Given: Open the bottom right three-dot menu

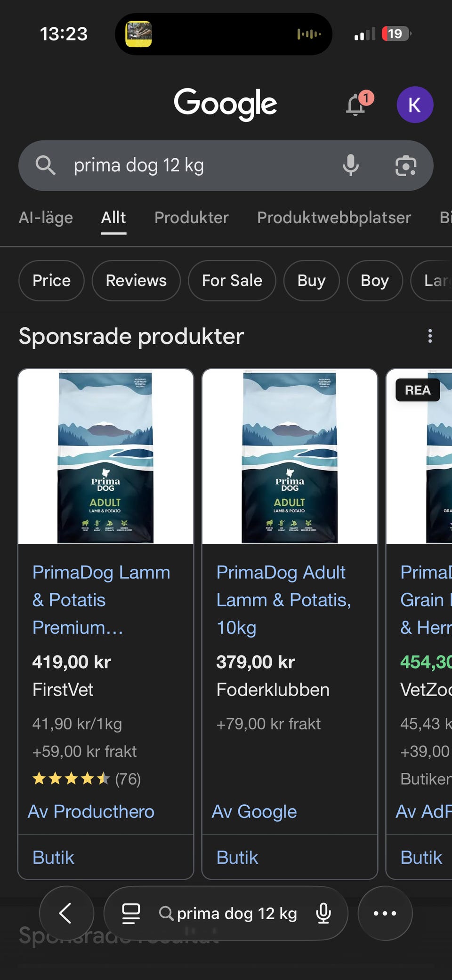Looking at the screenshot, I should [385, 913].
